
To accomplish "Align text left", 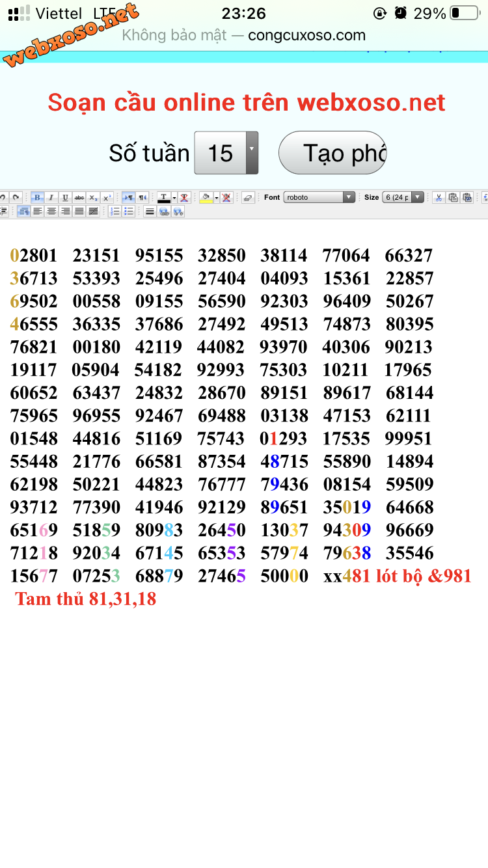I will (38, 211).
